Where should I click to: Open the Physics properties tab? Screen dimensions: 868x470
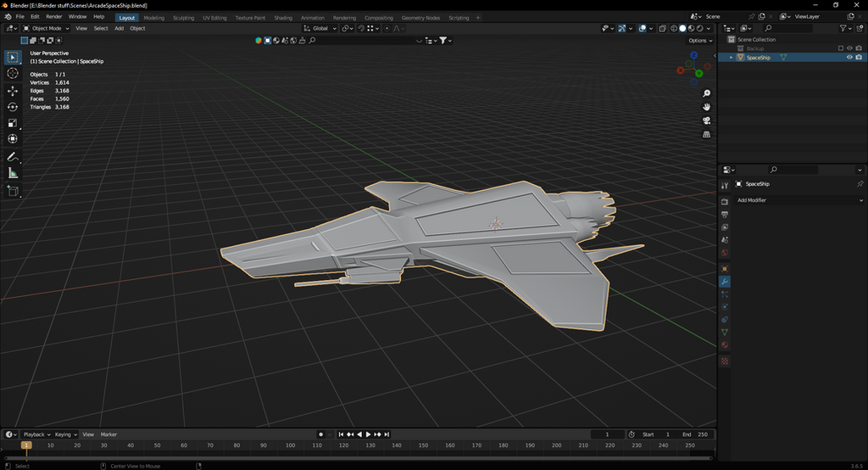coord(725,307)
